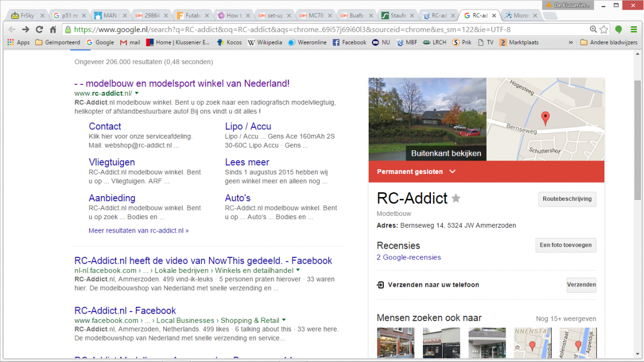Viewport: 644px width, 362px height.
Task: Reload the current page
Action: coord(39,30)
